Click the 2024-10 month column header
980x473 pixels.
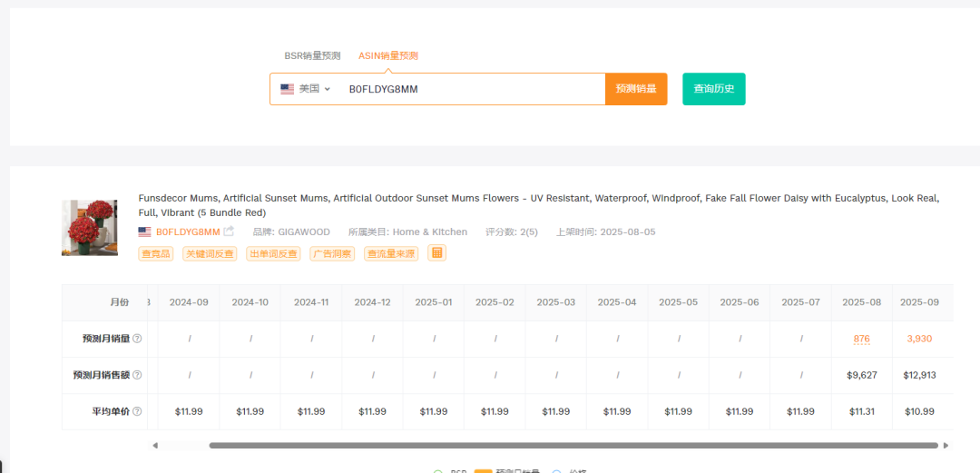[x=250, y=302]
